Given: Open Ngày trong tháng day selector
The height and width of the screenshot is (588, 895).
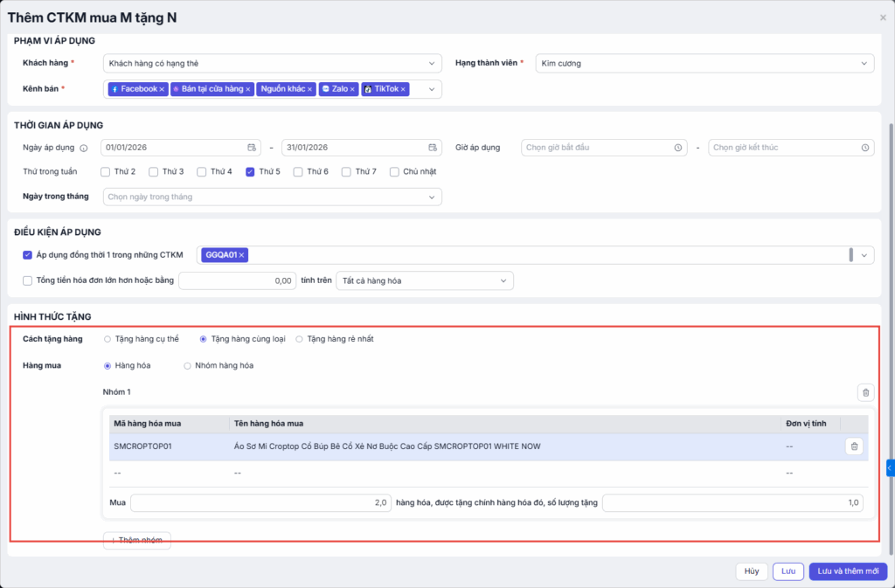Looking at the screenshot, I should click(273, 197).
